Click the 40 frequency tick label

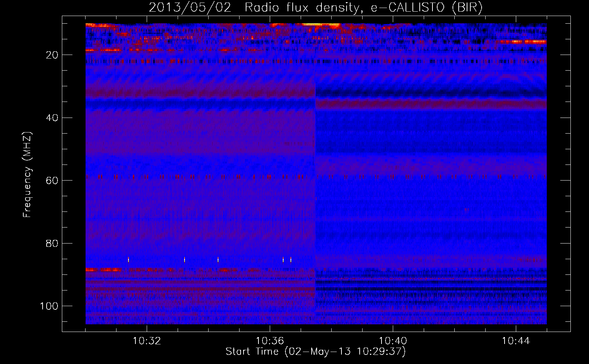[x=52, y=118]
